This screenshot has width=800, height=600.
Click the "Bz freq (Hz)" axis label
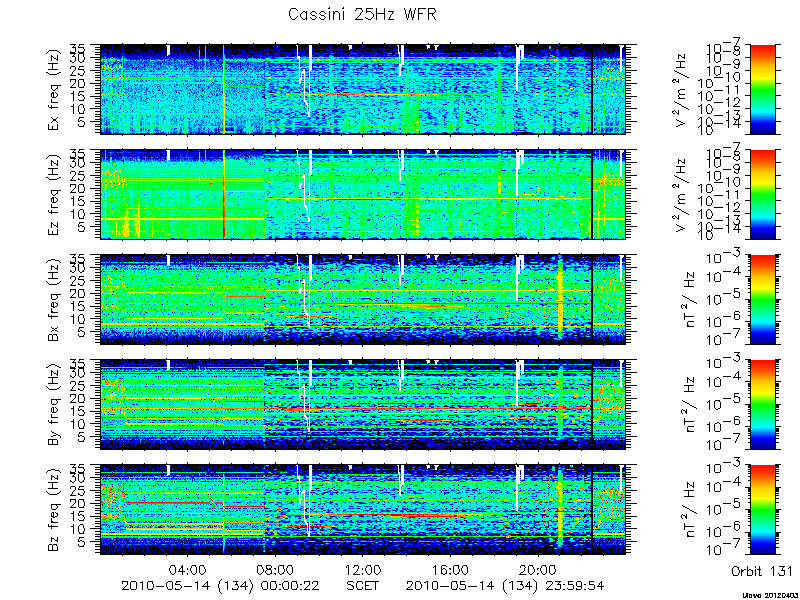55,510
